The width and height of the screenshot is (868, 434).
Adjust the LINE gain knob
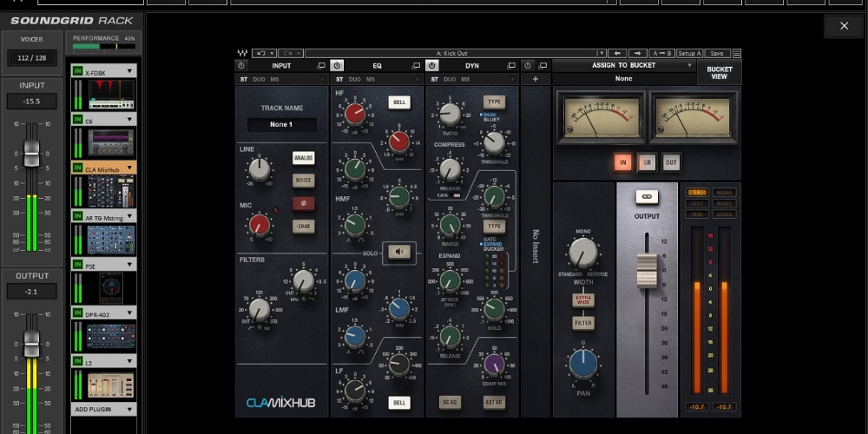259,169
